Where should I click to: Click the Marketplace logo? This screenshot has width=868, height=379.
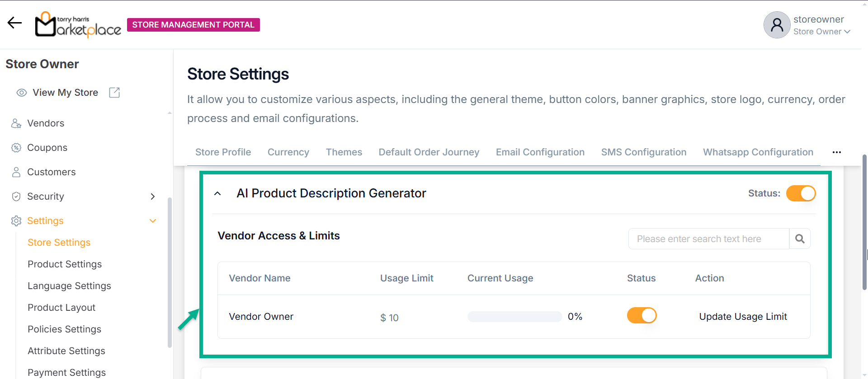78,25
